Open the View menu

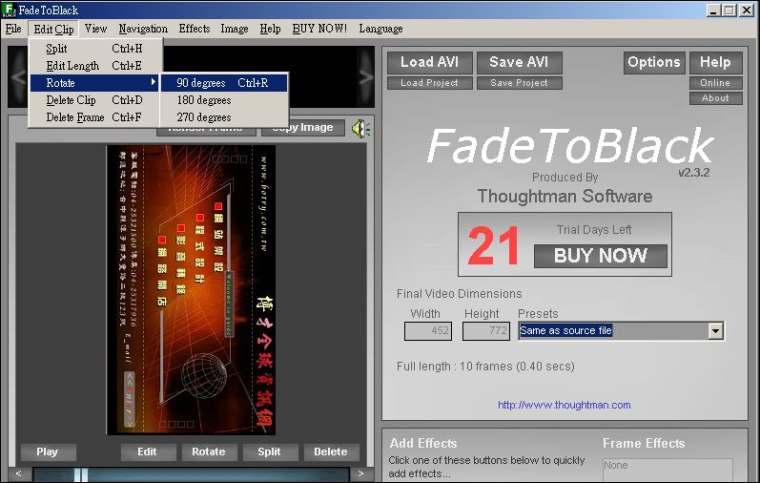click(95, 29)
